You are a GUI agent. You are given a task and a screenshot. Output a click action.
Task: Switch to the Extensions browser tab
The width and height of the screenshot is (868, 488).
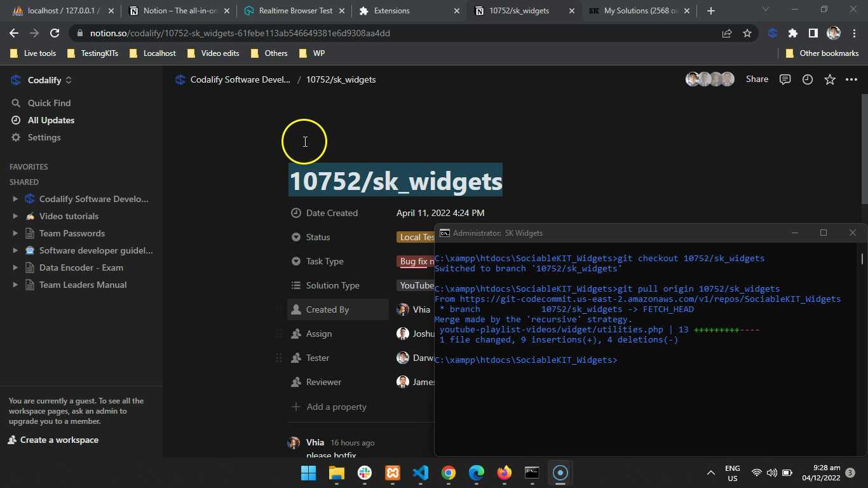pos(391,11)
